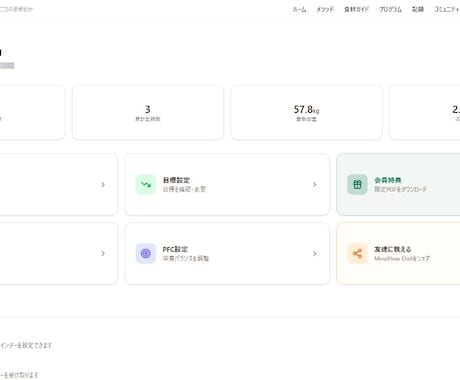
Task: Expand the PFC設定 card chevron
Action: pos(314,253)
